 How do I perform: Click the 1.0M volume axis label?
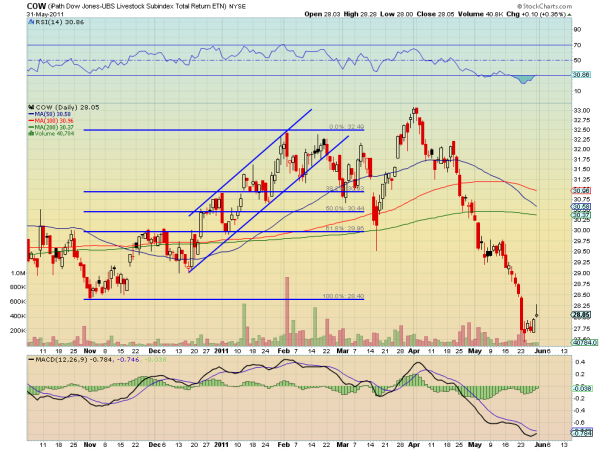(x=18, y=273)
